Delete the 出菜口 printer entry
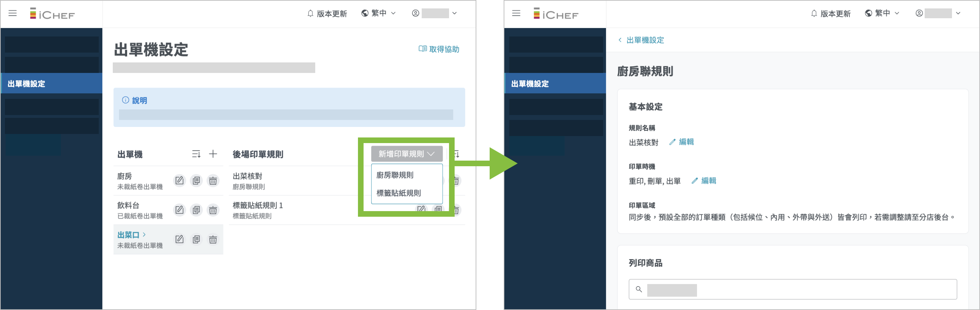Screen dimensions: 980x310 pos(213,239)
